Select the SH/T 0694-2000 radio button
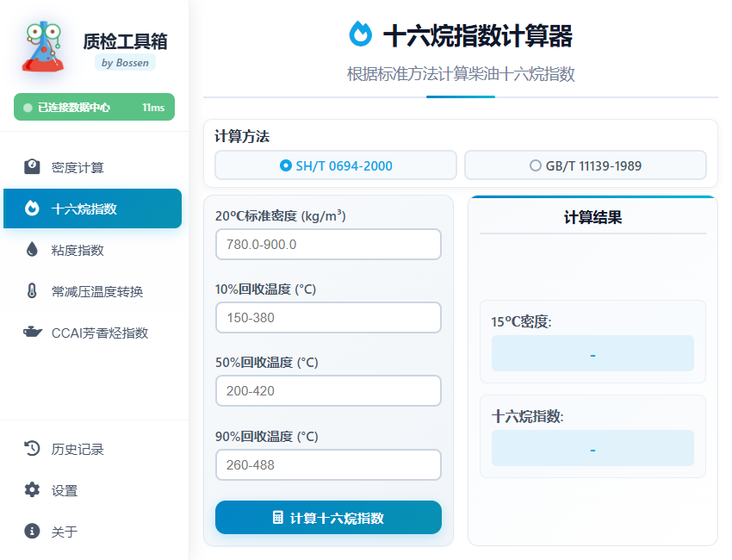Viewport: 732px width, 560px height. 336,165
